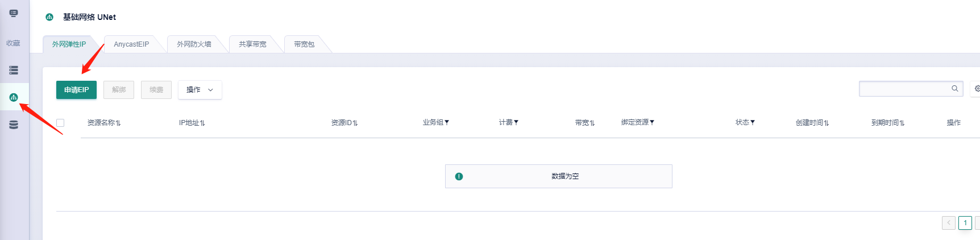The width and height of the screenshot is (980, 240).
Task: Click the UNet logo beside the page title
Action: tap(49, 17)
